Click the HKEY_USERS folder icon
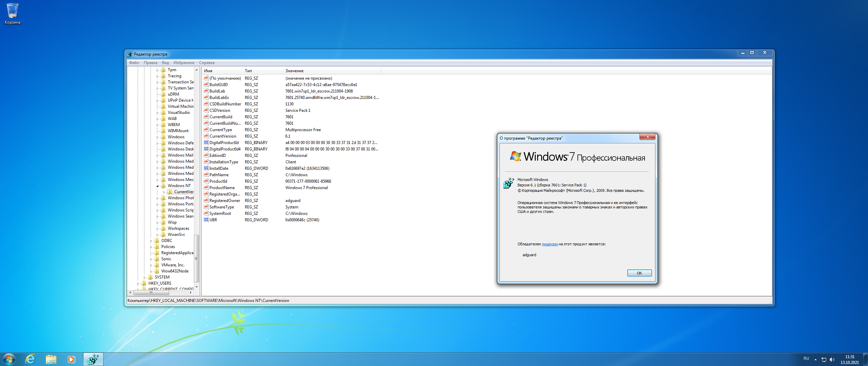Viewport: 868px width, 366px height. (x=144, y=283)
